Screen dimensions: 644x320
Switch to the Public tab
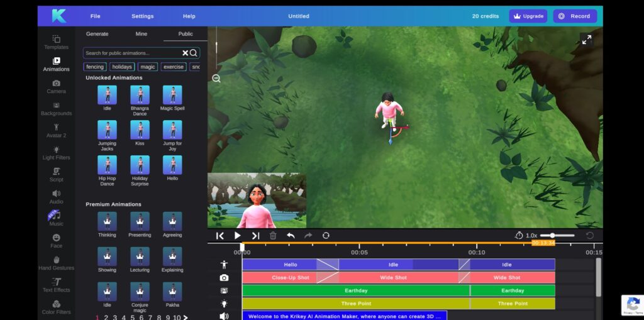click(x=186, y=34)
